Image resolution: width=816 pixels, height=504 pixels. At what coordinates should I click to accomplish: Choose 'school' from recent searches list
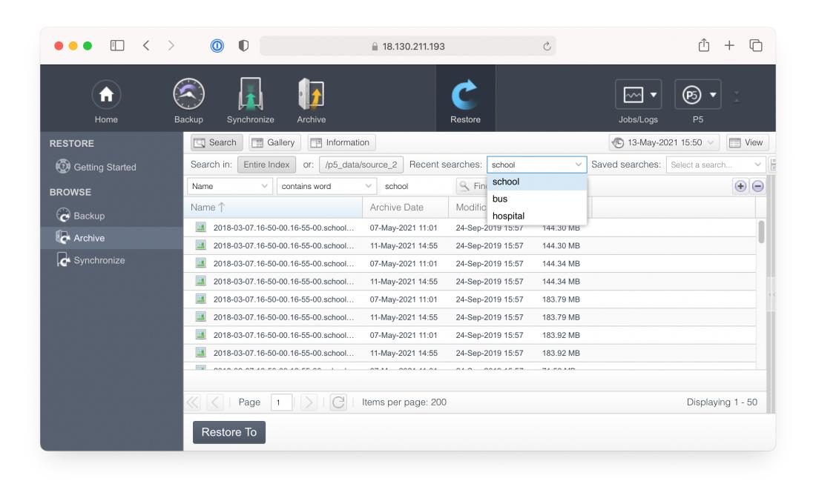tap(536, 182)
